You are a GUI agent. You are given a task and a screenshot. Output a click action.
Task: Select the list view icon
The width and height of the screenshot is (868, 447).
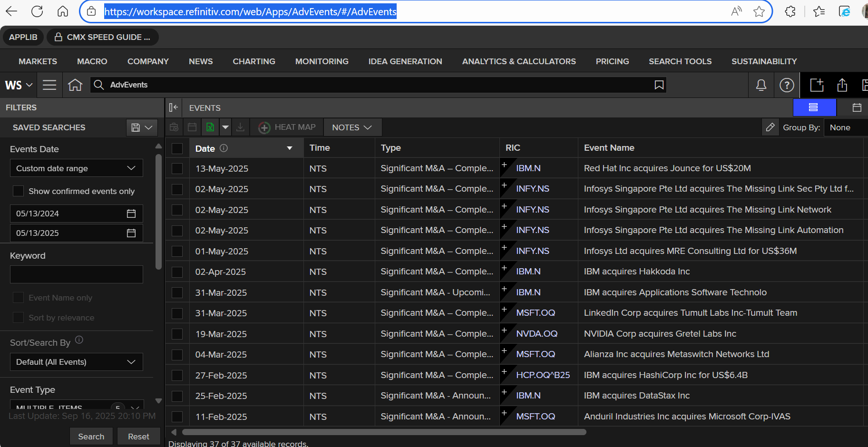pos(813,107)
